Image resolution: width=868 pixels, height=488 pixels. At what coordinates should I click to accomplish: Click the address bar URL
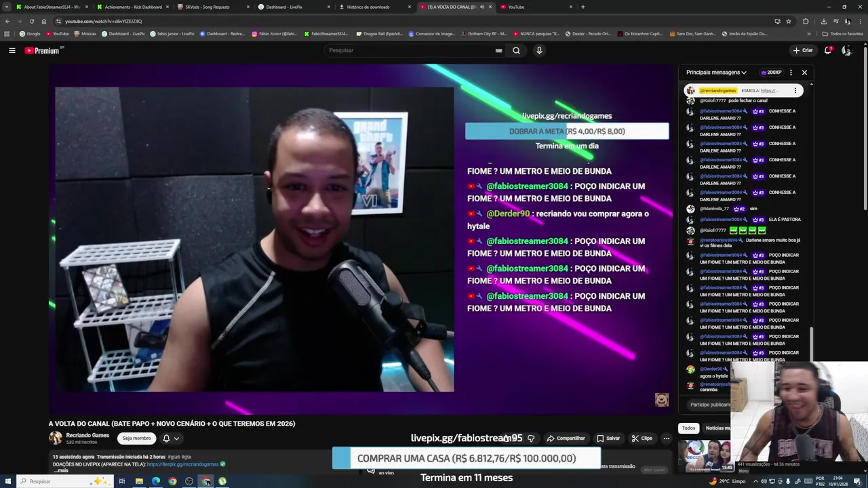103,21
